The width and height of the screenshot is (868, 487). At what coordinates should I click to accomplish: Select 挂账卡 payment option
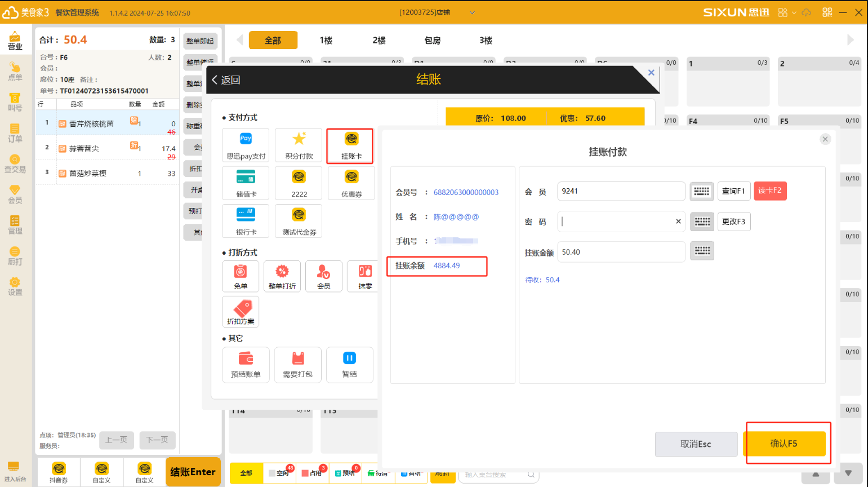[351, 145]
